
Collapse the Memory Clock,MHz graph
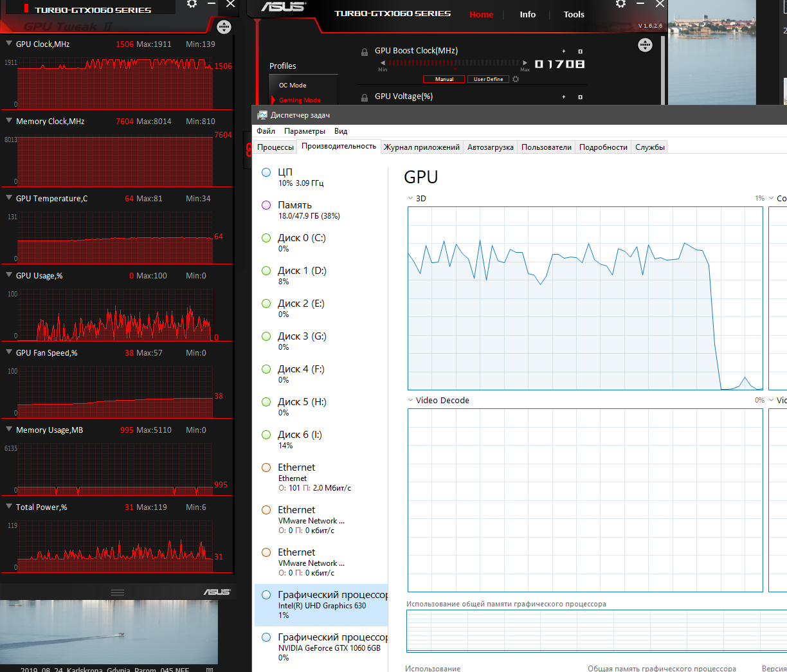coord(9,121)
